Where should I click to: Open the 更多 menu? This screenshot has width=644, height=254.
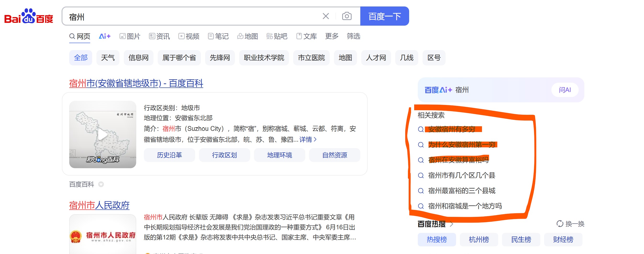tap(332, 36)
